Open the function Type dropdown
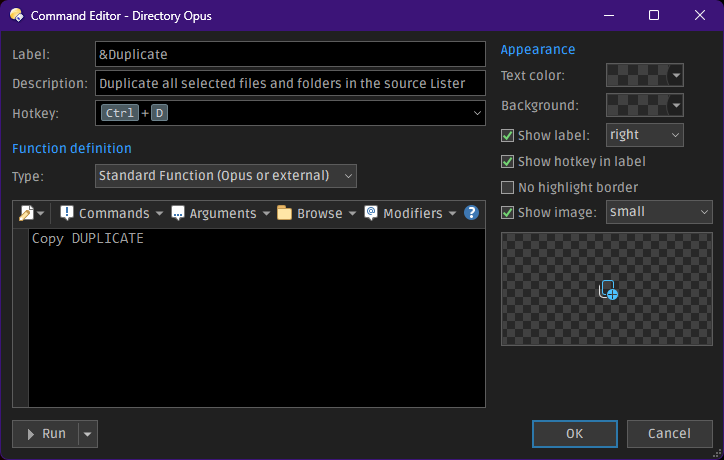This screenshot has height=460, width=724. 226,176
